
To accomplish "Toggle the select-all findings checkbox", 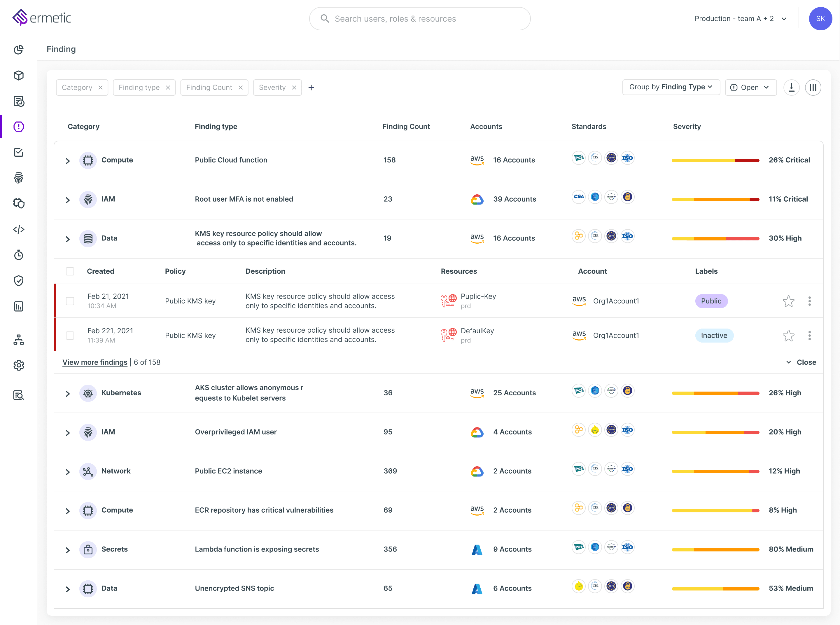I will pyautogui.click(x=70, y=271).
